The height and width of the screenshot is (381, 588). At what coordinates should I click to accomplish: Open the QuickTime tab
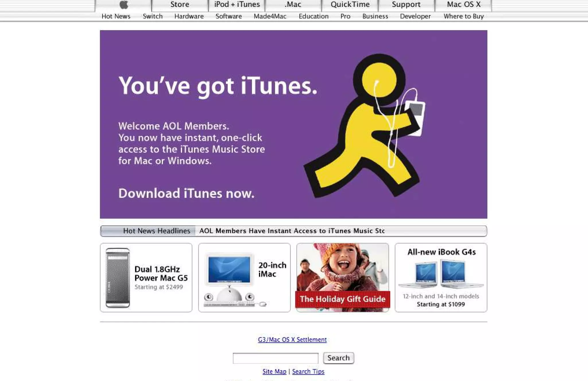click(350, 5)
